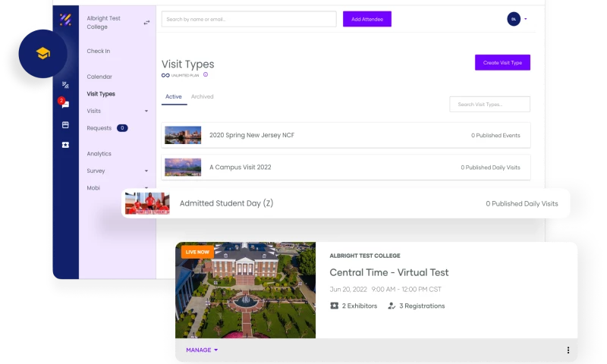Click the Create Visit Type button
This screenshot has height=364, width=607.
tap(502, 63)
